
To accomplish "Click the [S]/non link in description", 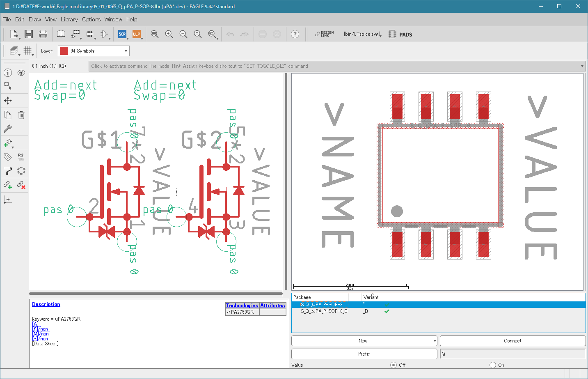I will [40, 339].
